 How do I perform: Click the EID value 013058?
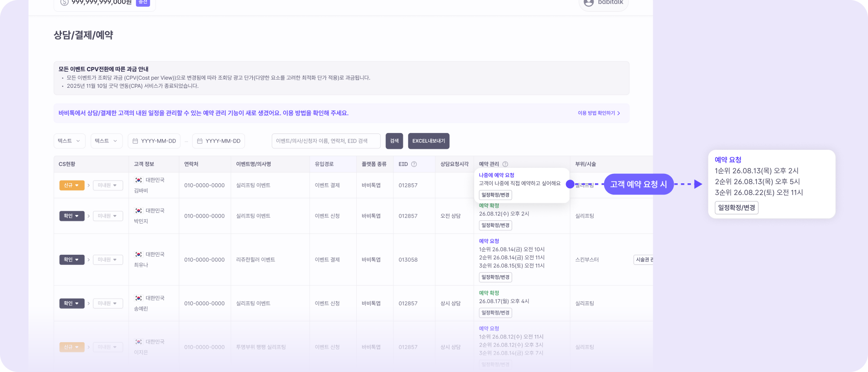point(408,260)
